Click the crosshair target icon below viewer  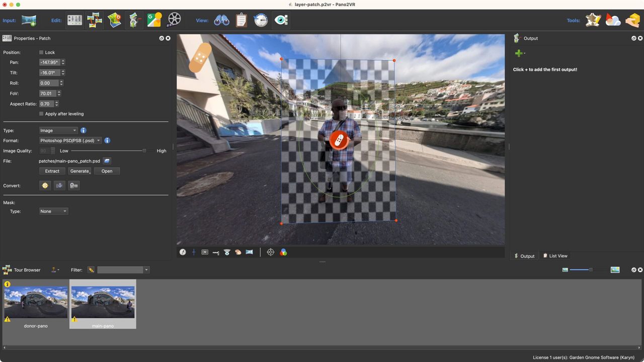coord(270,252)
